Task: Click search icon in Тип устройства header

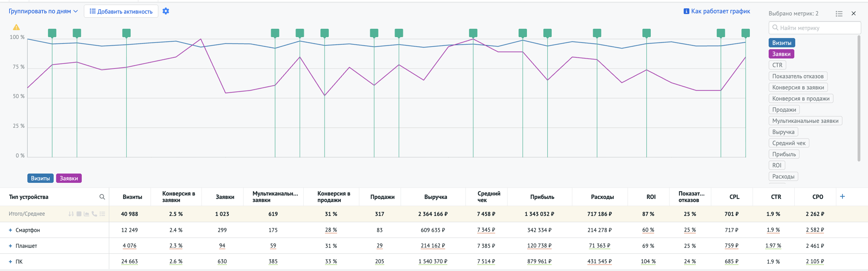Action: coord(102,197)
